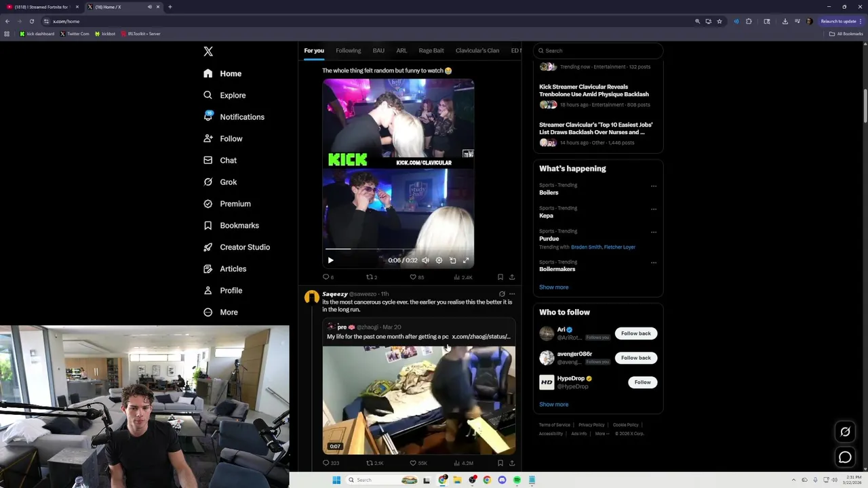Click Grok icon on Saqeezy's post

[502, 294]
